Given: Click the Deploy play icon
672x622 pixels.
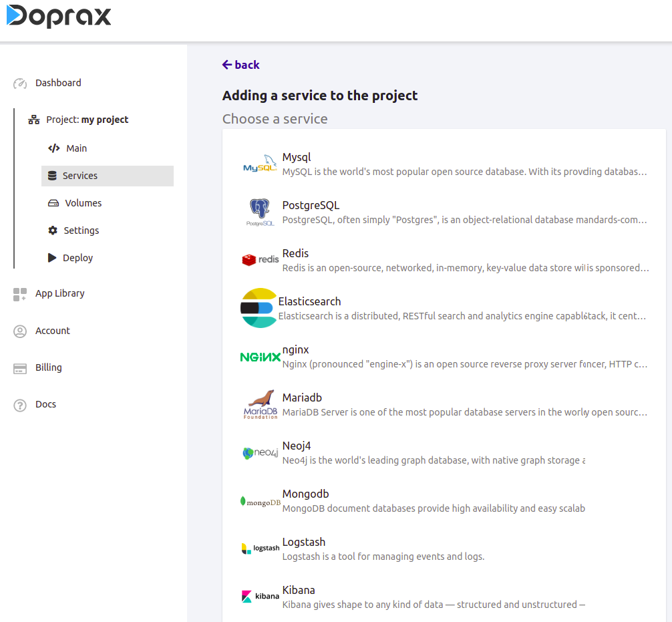Looking at the screenshot, I should (52, 258).
